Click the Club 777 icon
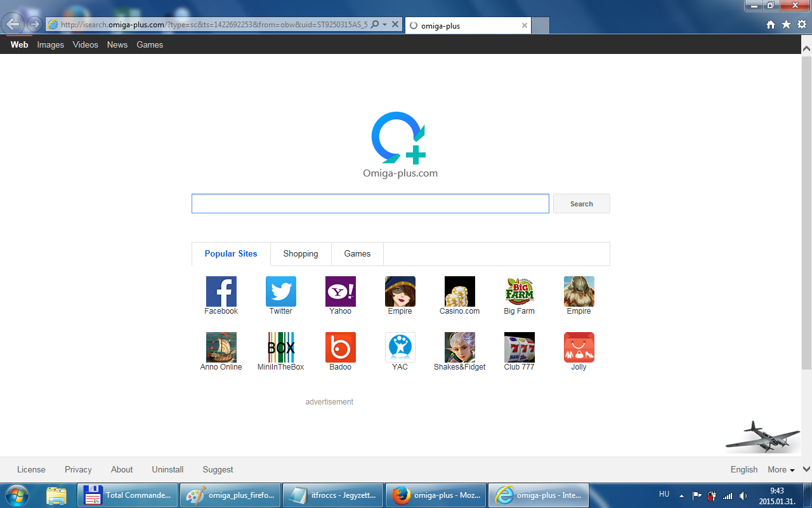812x508 pixels. pos(519,347)
